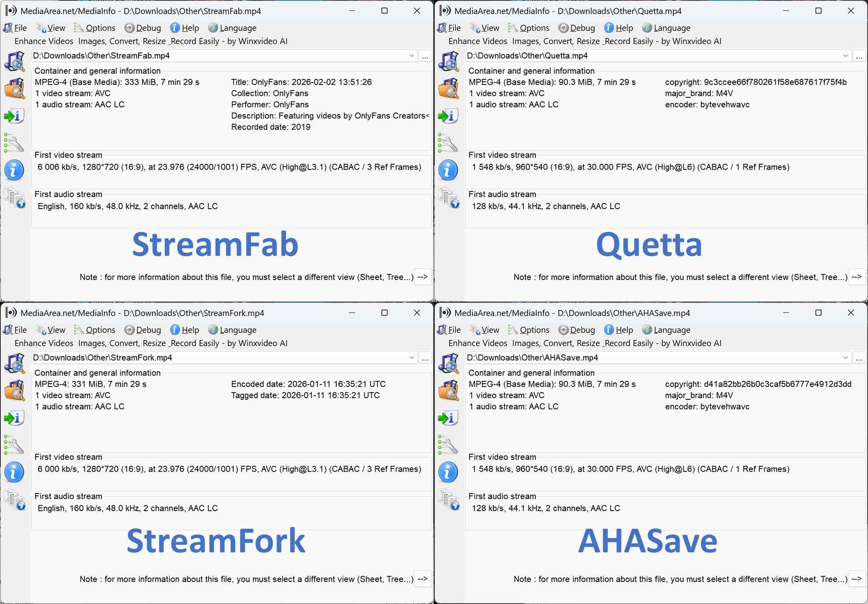Export file info via green arrow icon in StreamFab window

(15, 116)
